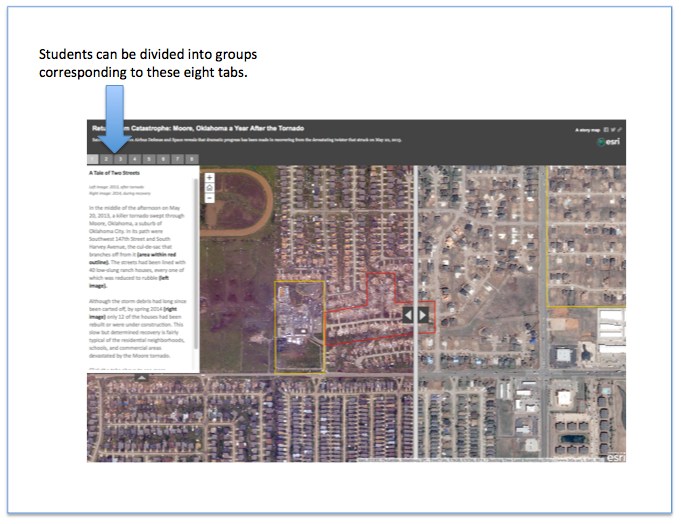Reset map to home extent
Screen dimensions: 681x524
click(209, 187)
